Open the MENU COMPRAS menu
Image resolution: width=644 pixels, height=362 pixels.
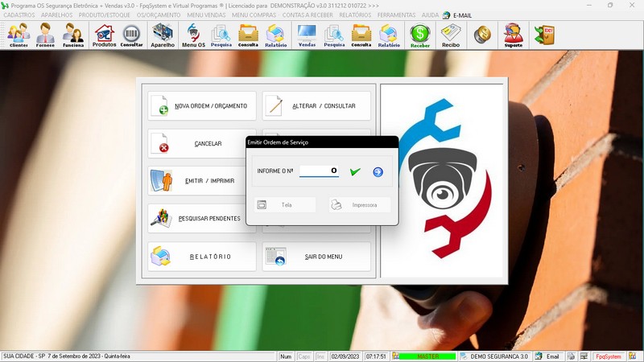click(254, 14)
